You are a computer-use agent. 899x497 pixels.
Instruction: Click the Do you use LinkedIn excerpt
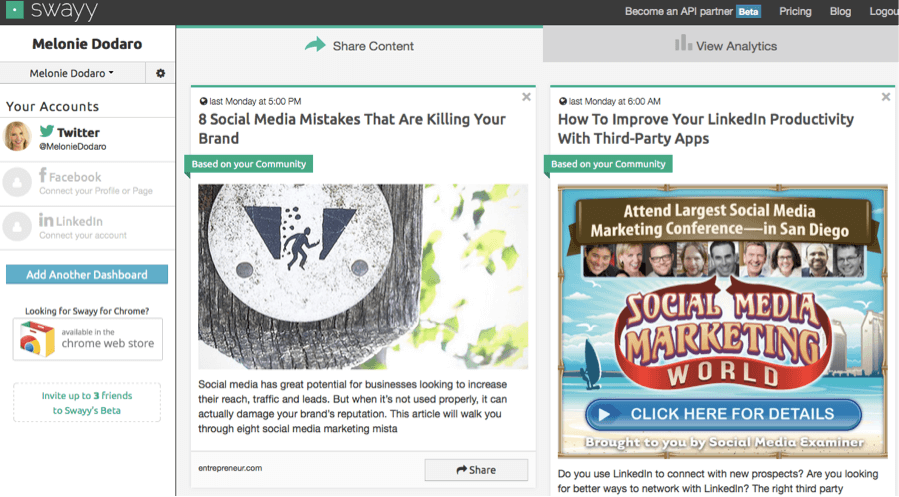[718, 481]
